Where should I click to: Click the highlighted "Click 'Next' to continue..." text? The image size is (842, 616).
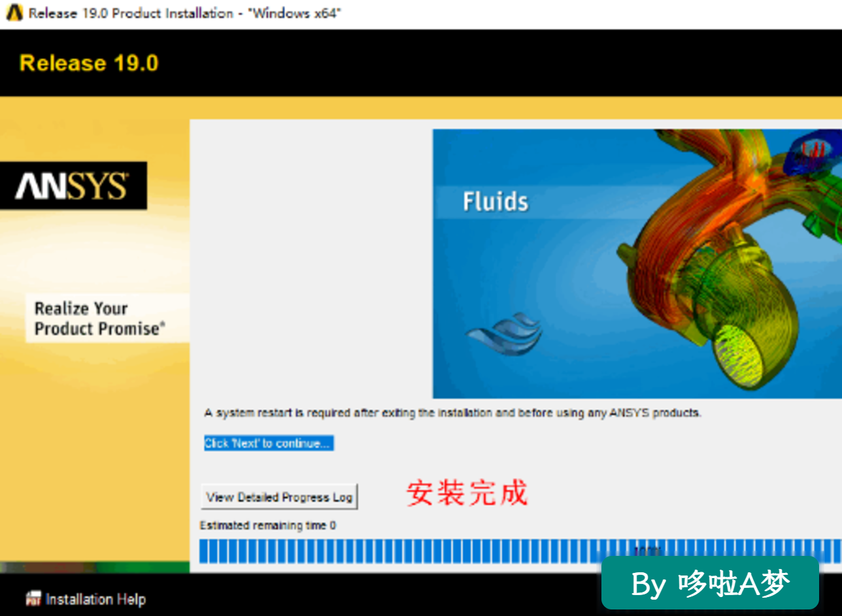(269, 444)
